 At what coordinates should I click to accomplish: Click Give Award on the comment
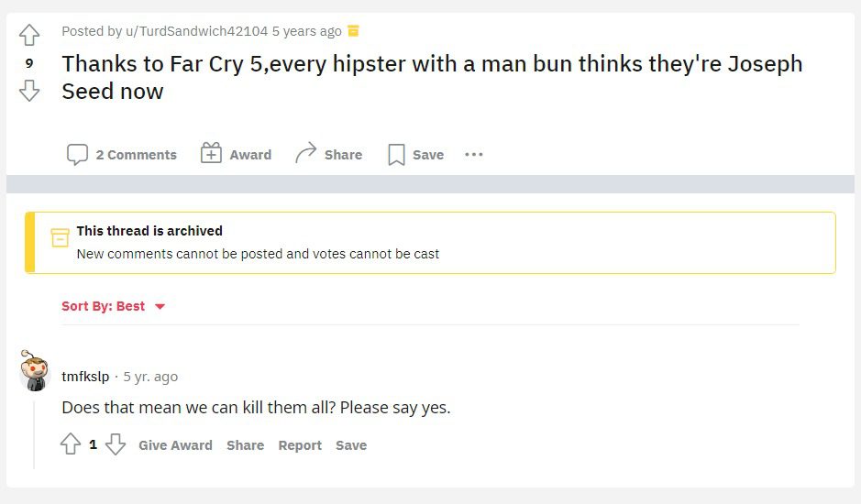click(x=175, y=445)
